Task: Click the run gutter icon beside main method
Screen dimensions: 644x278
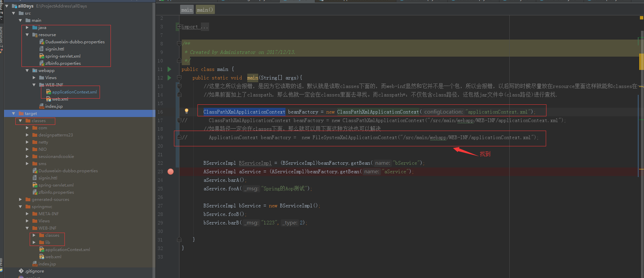Action: click(x=169, y=78)
